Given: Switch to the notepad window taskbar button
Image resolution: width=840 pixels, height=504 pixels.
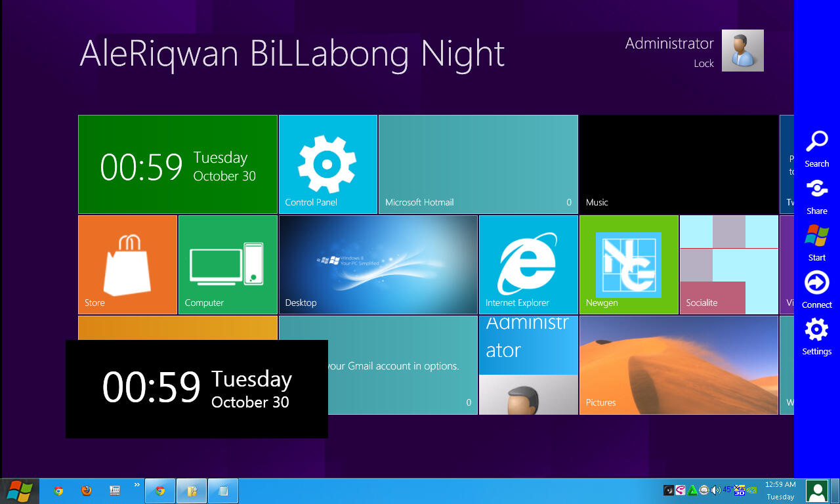Looking at the screenshot, I should (x=223, y=491).
